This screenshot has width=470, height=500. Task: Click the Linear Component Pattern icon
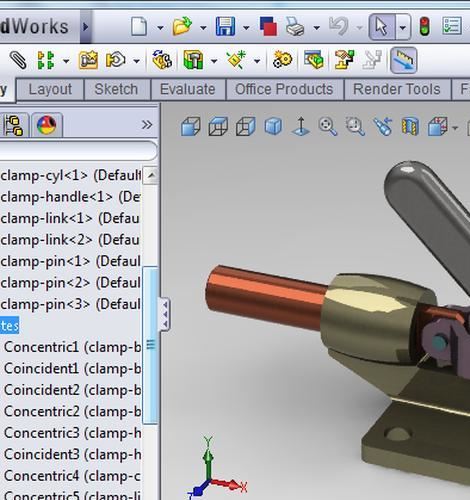46,60
